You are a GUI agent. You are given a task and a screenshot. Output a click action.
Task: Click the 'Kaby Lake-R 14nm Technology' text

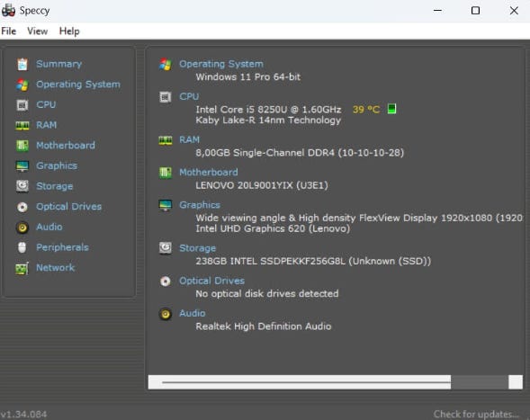coord(268,121)
